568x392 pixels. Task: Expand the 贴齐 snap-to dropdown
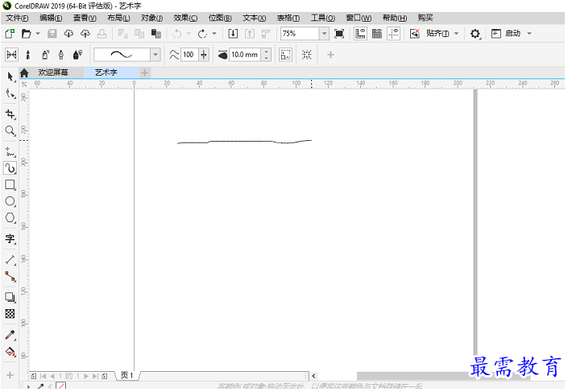(457, 34)
